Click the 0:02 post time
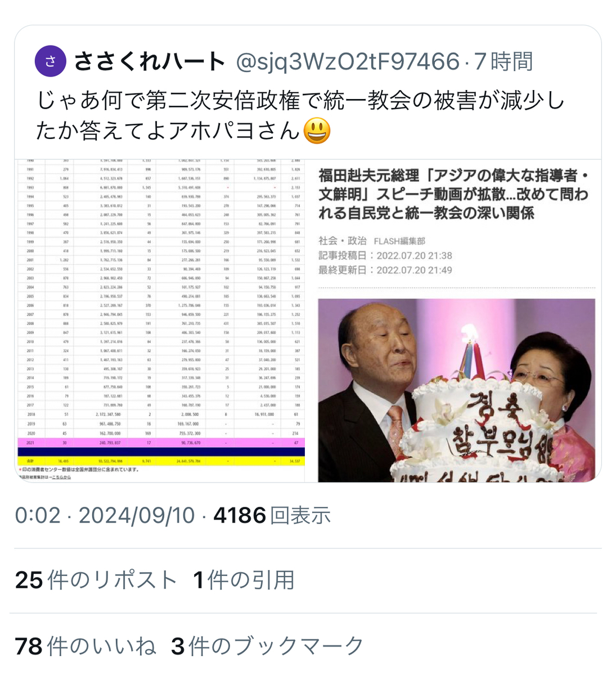This screenshot has width=616, height=675. tap(37, 515)
